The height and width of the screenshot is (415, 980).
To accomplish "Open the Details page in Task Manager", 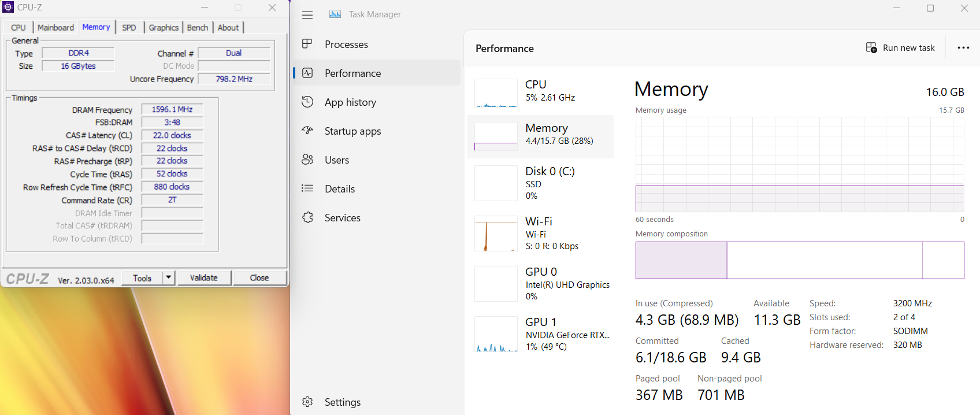I will tap(377, 188).
